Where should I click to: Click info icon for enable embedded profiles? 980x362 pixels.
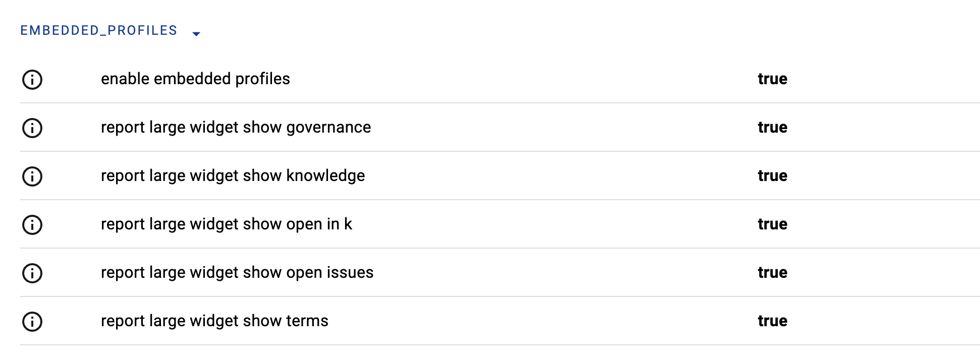32,80
